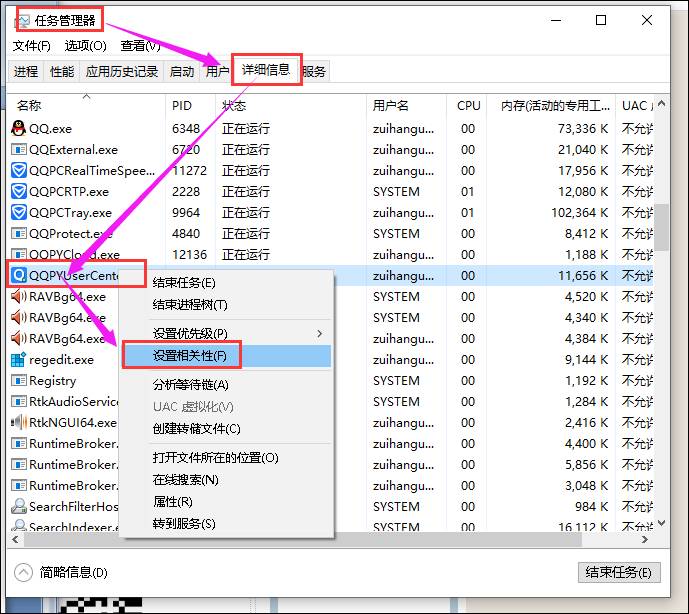
Task: Click the SearchFilterHost process icon
Action: coord(18,506)
